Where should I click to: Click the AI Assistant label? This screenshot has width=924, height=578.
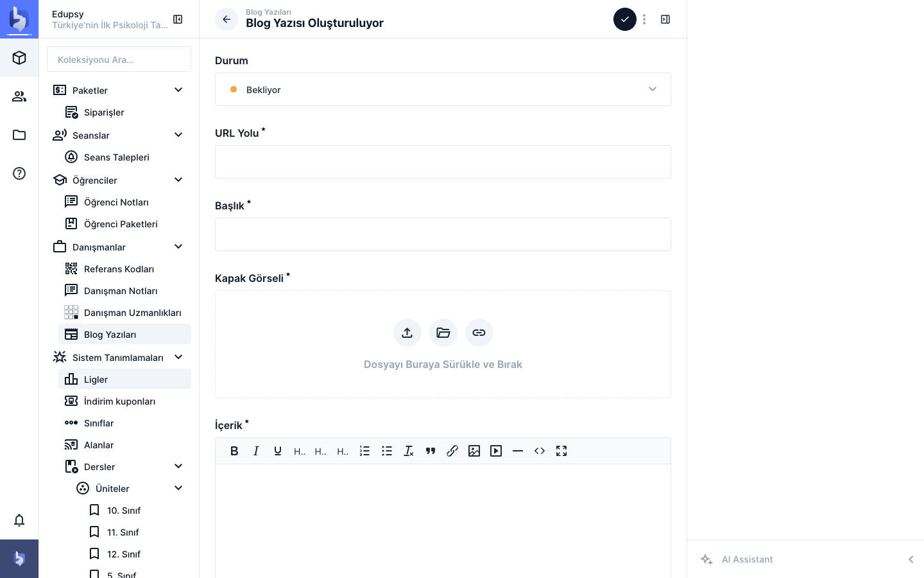pos(747,559)
